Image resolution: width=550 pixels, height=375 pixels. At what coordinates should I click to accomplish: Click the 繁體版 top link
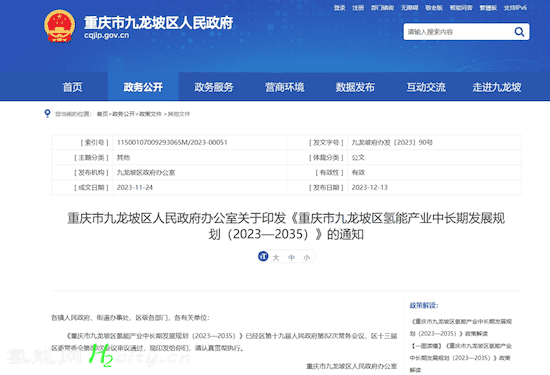(488, 8)
